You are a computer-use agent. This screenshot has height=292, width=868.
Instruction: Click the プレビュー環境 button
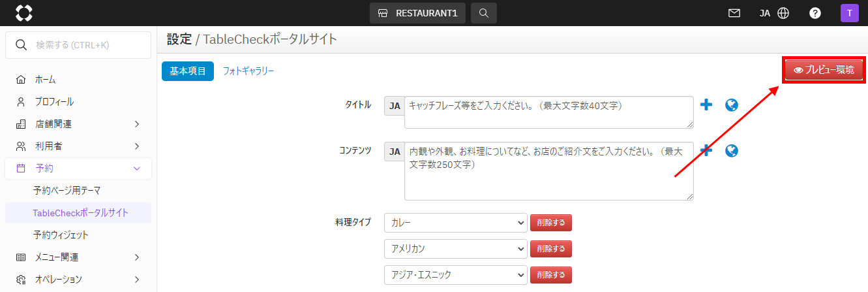click(824, 70)
